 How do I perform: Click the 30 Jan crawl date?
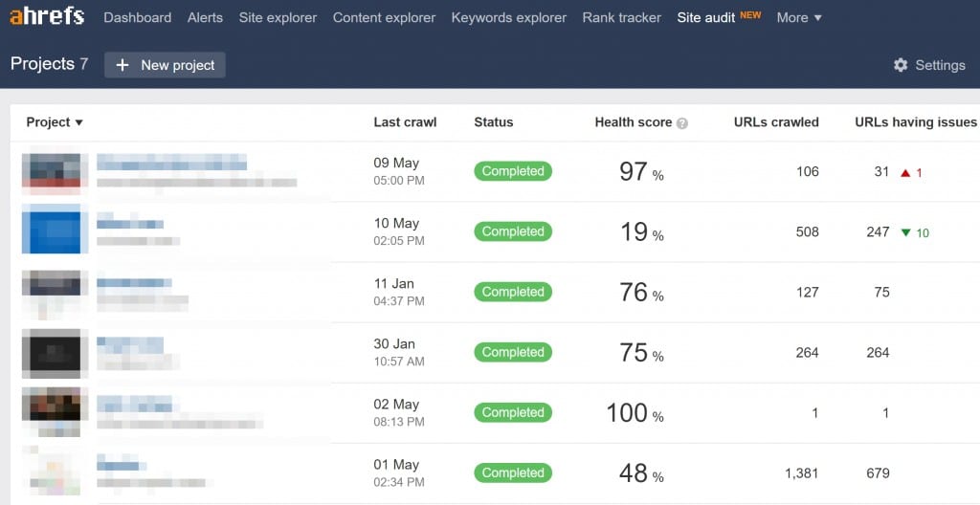394,344
